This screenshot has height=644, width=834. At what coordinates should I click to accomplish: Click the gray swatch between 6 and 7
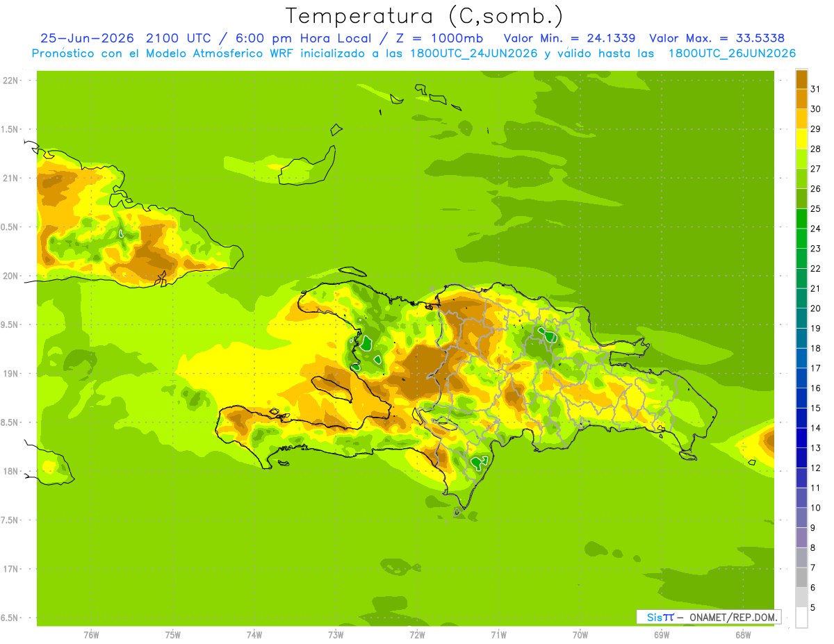coord(801,578)
